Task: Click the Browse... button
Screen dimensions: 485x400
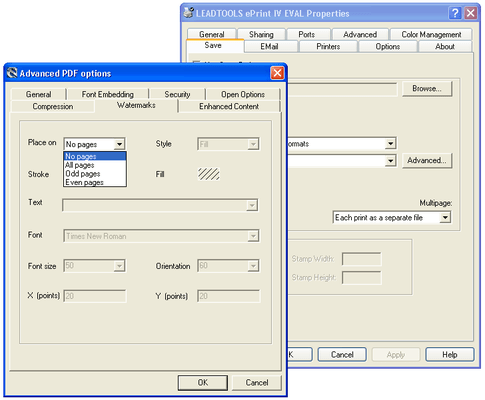Action: click(x=427, y=89)
